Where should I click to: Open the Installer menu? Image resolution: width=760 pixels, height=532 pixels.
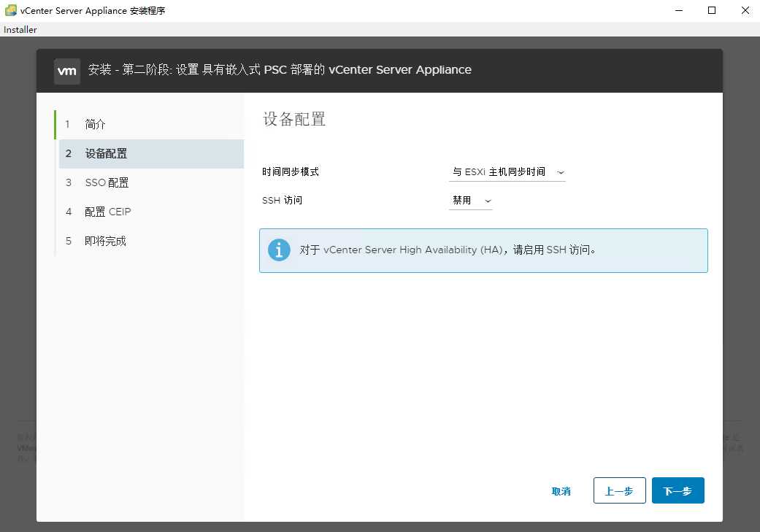(20, 30)
